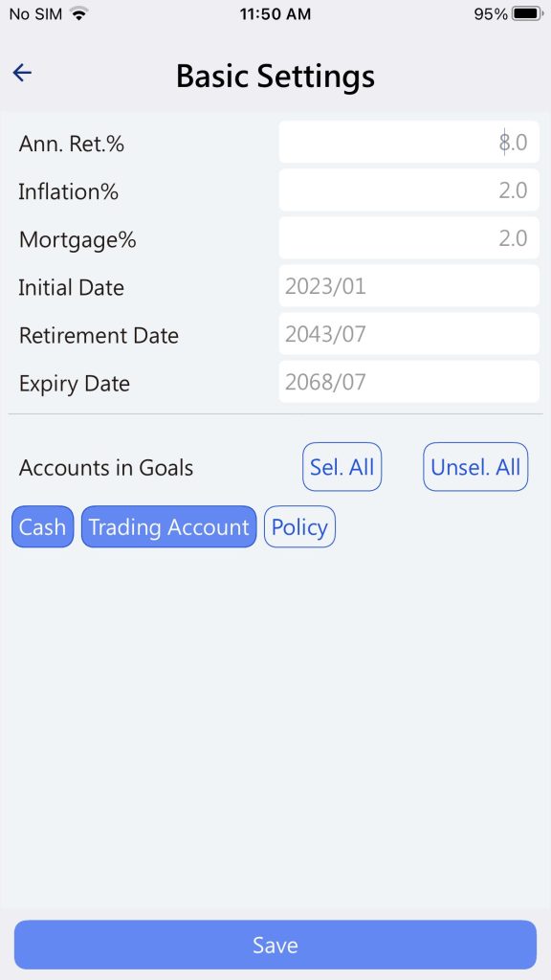
Task: Toggle the Cash account chip
Action: pyautogui.click(x=42, y=527)
